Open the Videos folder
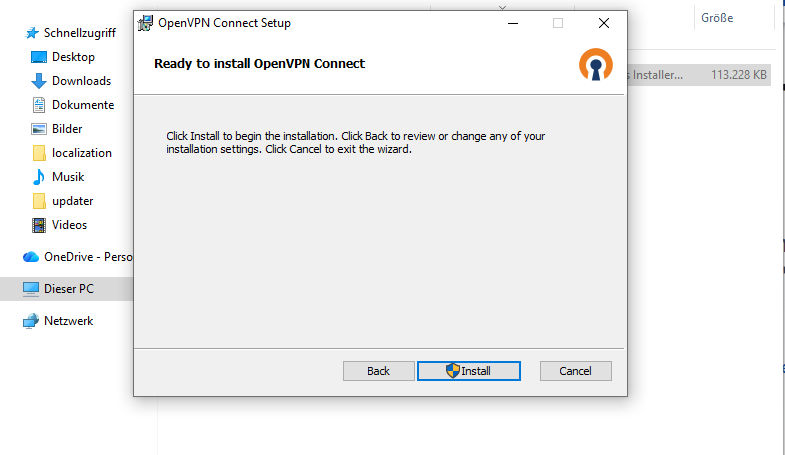 pos(69,225)
